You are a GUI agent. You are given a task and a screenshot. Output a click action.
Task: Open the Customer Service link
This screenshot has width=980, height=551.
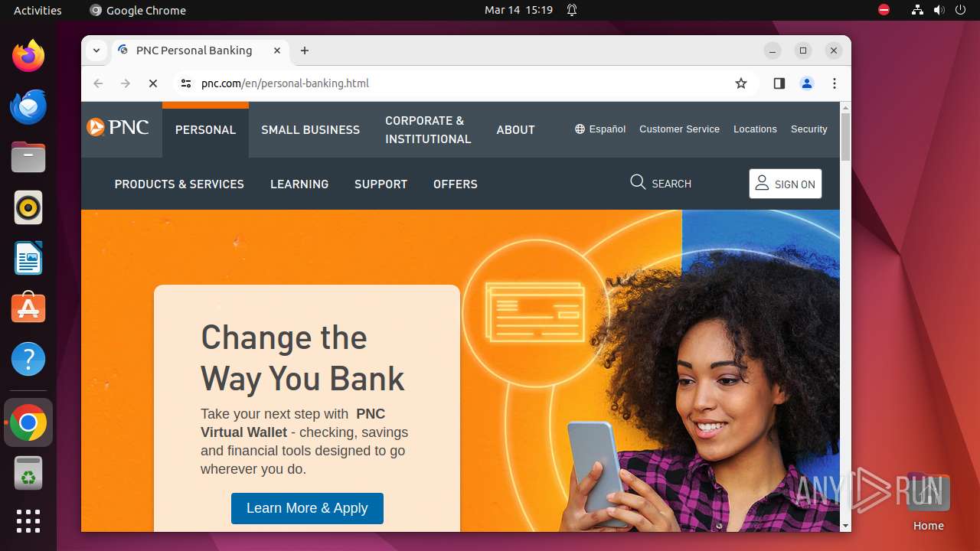(679, 129)
